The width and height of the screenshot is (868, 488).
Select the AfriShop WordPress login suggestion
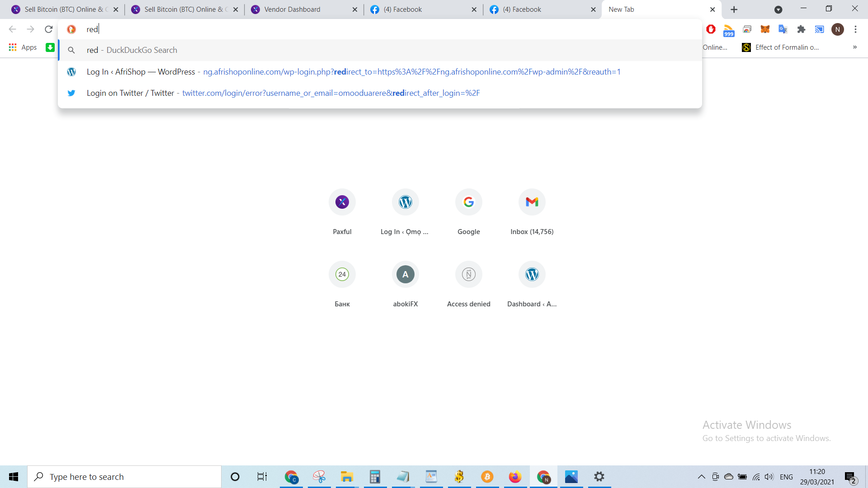pos(380,72)
